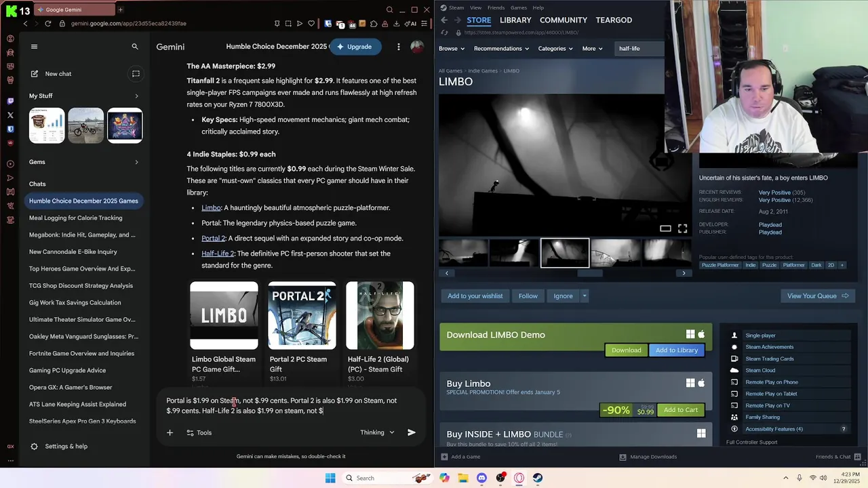Viewport: 868px width, 488px height.
Task: Open browser downloads icon in toolbar
Action: tap(397, 23)
